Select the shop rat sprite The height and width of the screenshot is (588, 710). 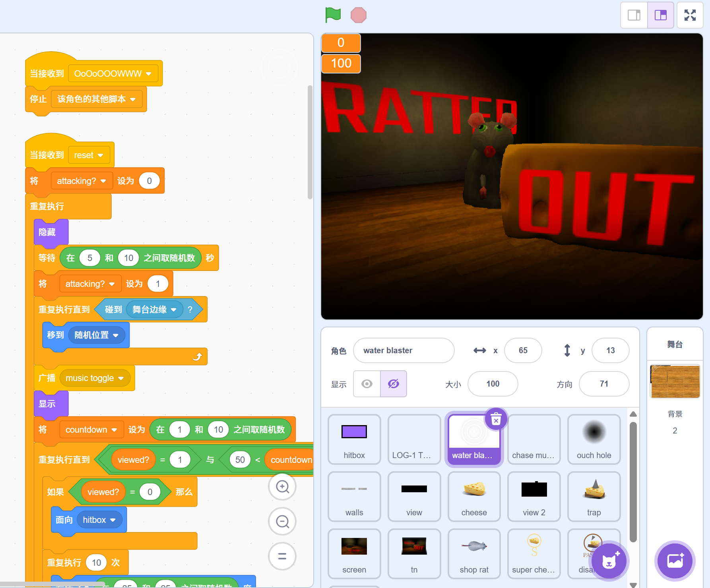pos(474,553)
